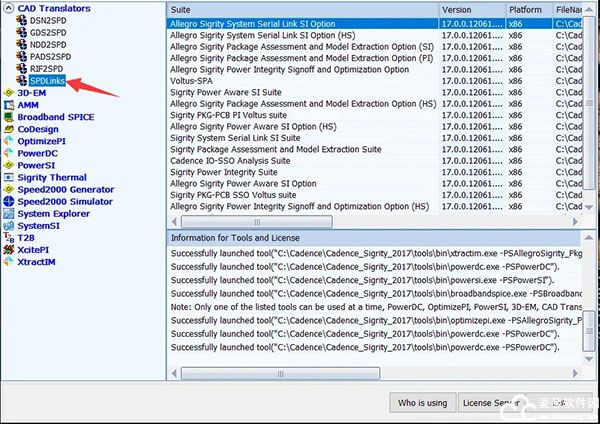This screenshot has width=600, height=424.
Task: Select the PowerDC icon
Action: click(x=8, y=153)
